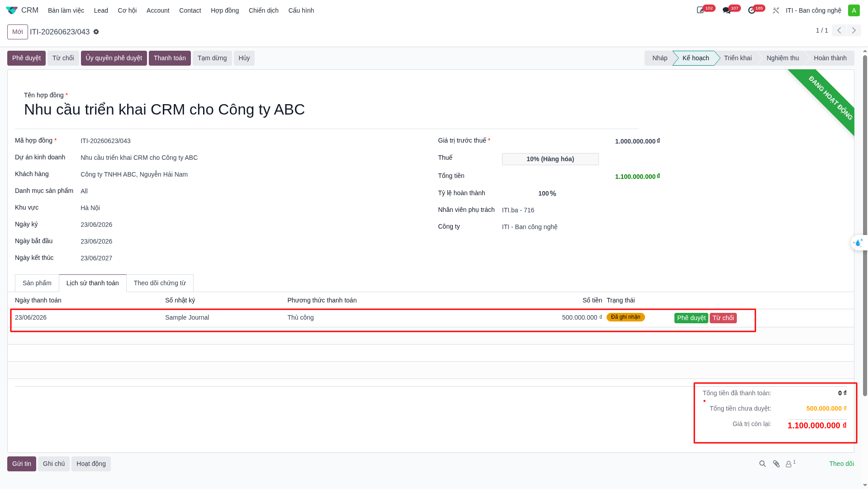The image size is (868, 489).
Task: Expand the Cấu hình menu
Action: tap(301, 10)
